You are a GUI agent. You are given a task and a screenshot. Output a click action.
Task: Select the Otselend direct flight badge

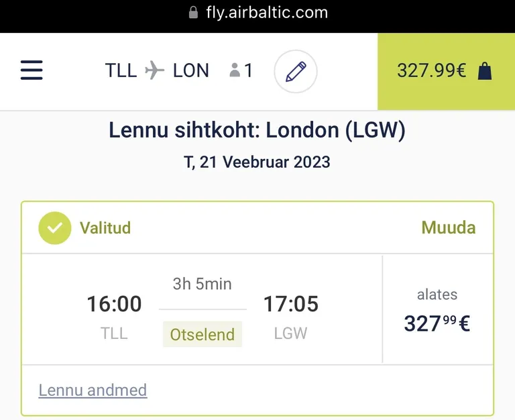click(x=203, y=335)
